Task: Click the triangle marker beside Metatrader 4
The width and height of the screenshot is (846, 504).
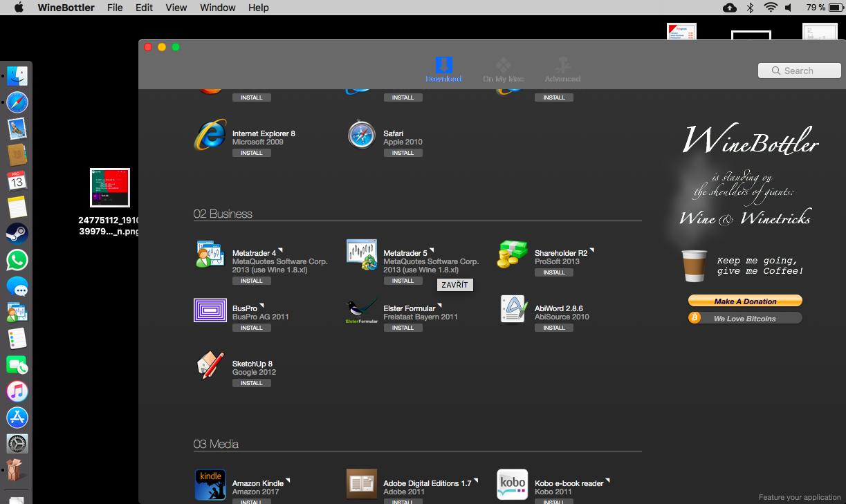Action: click(280, 250)
